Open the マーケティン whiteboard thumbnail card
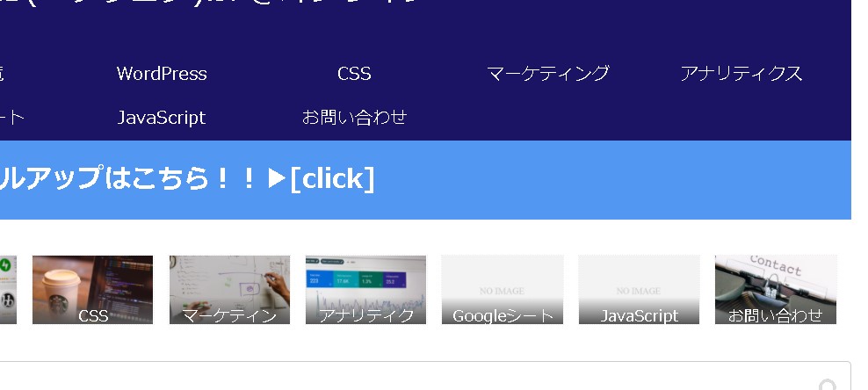The image size is (868, 390). (229, 290)
